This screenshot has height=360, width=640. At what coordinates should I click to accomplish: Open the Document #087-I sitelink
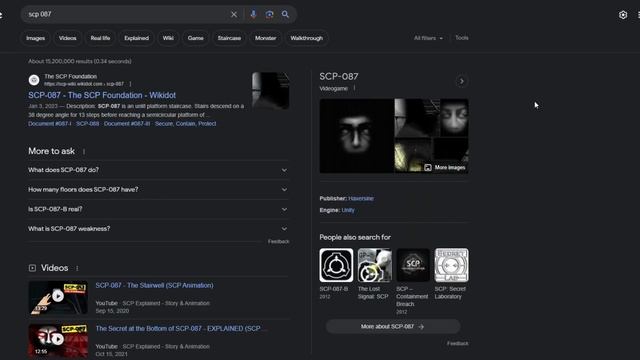(49, 124)
